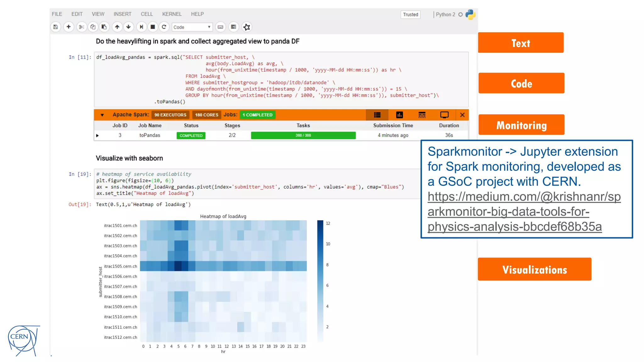Switch Spark monitor to event timeline view

[x=422, y=115]
